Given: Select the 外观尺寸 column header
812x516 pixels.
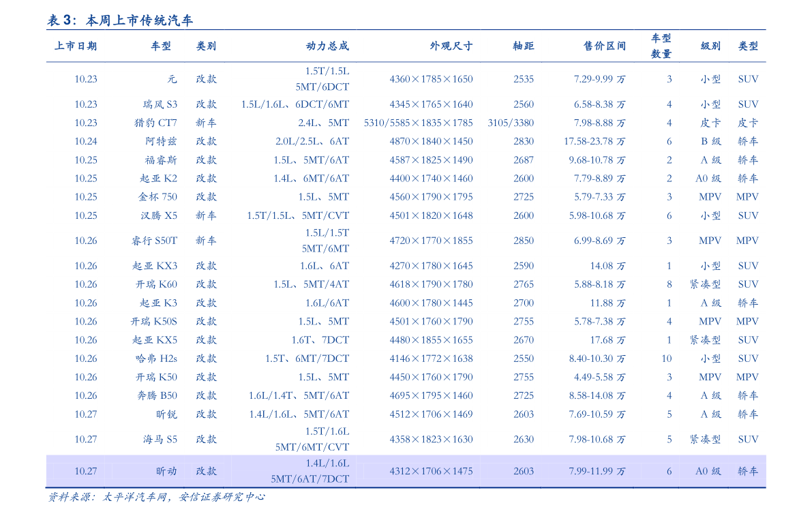Looking at the screenshot, I should [x=451, y=46].
